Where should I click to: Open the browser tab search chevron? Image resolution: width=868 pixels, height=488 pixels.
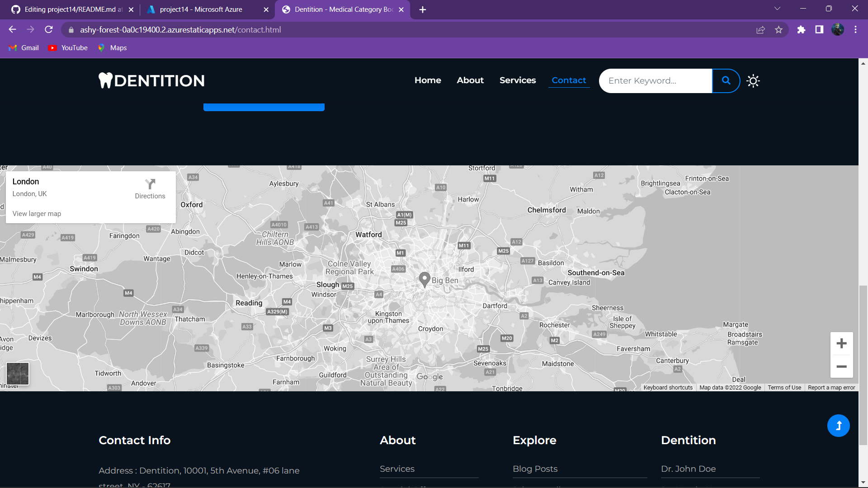click(777, 8)
